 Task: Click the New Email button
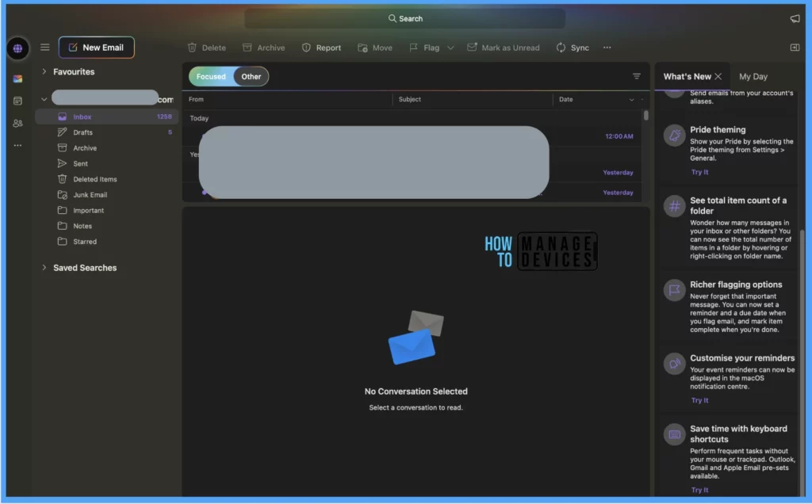click(96, 48)
